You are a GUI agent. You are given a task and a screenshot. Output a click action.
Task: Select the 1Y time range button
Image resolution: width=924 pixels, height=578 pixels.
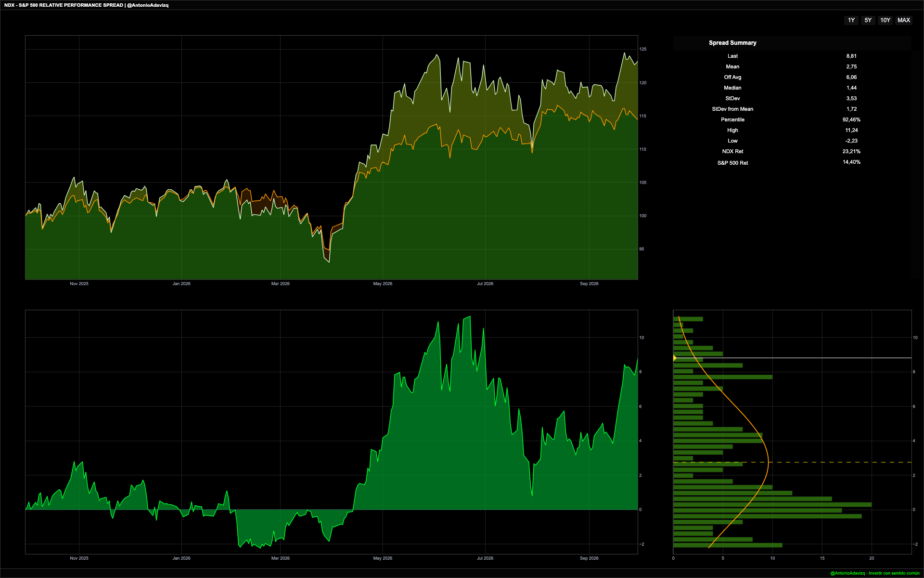pyautogui.click(x=851, y=20)
